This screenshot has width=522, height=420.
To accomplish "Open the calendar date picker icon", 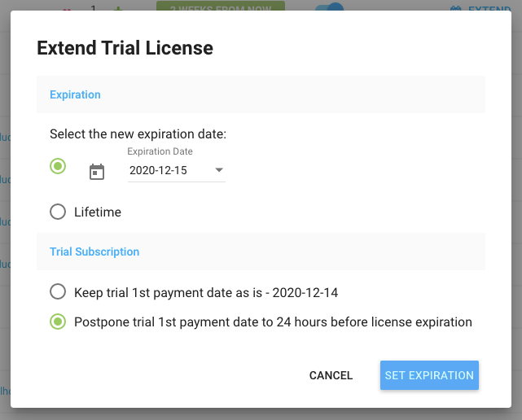I will point(97,172).
